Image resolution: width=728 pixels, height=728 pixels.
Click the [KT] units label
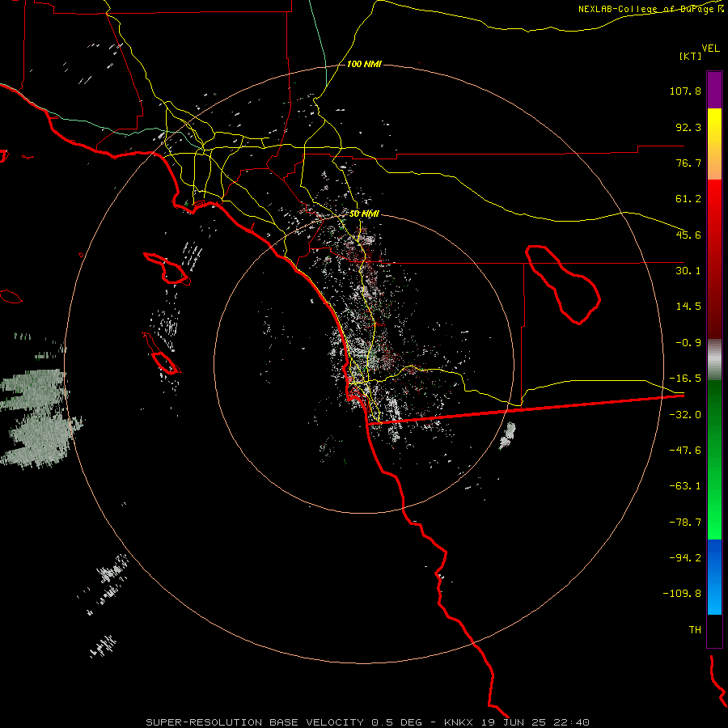[x=691, y=56]
